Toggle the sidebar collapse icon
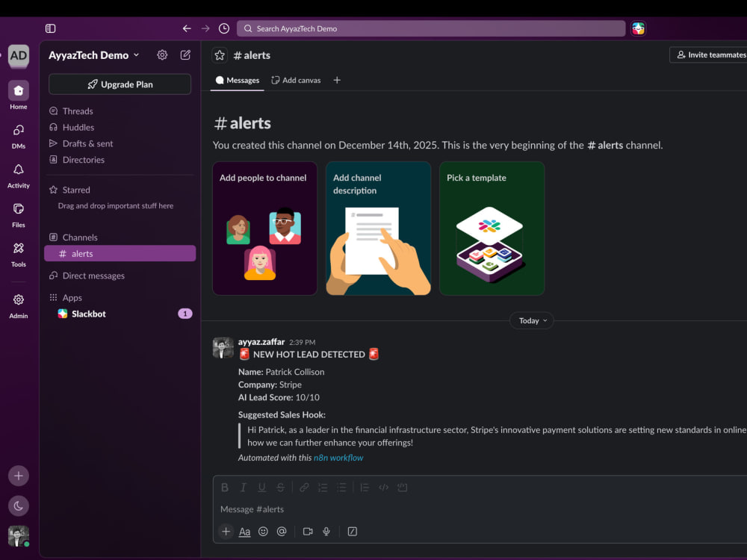Image resolution: width=747 pixels, height=560 pixels. coord(51,28)
